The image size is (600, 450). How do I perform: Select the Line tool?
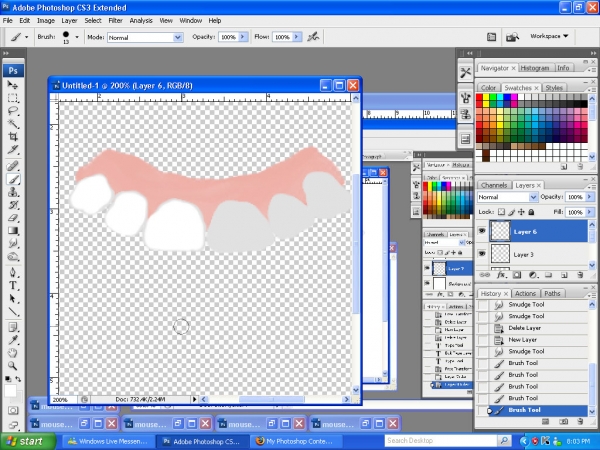pos(13,311)
